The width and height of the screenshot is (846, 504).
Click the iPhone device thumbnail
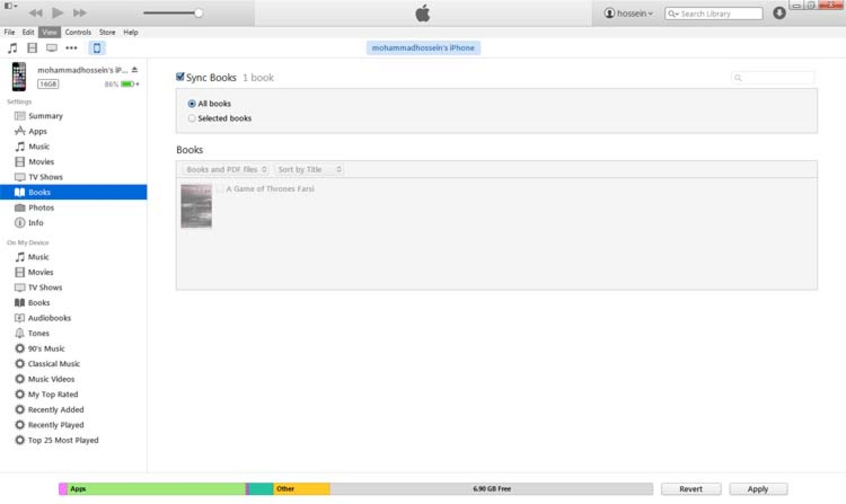(x=19, y=77)
